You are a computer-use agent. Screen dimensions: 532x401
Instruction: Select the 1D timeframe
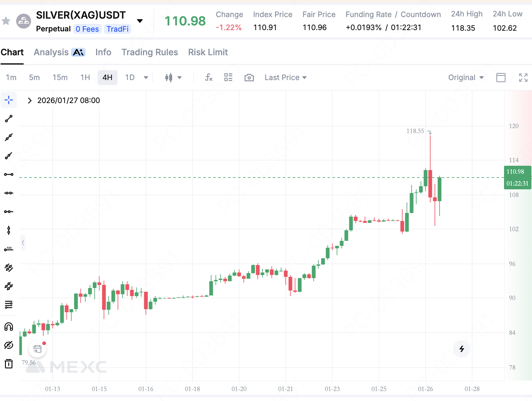tap(130, 78)
